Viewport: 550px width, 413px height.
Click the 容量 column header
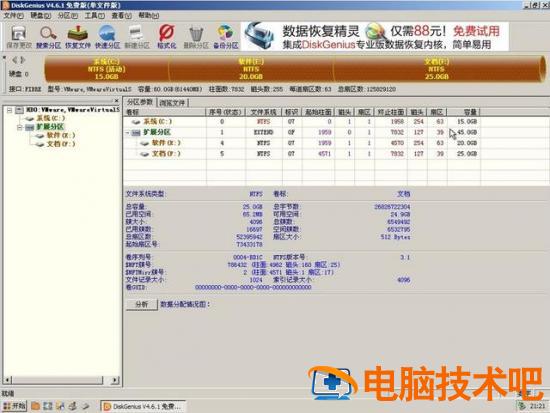464,112
